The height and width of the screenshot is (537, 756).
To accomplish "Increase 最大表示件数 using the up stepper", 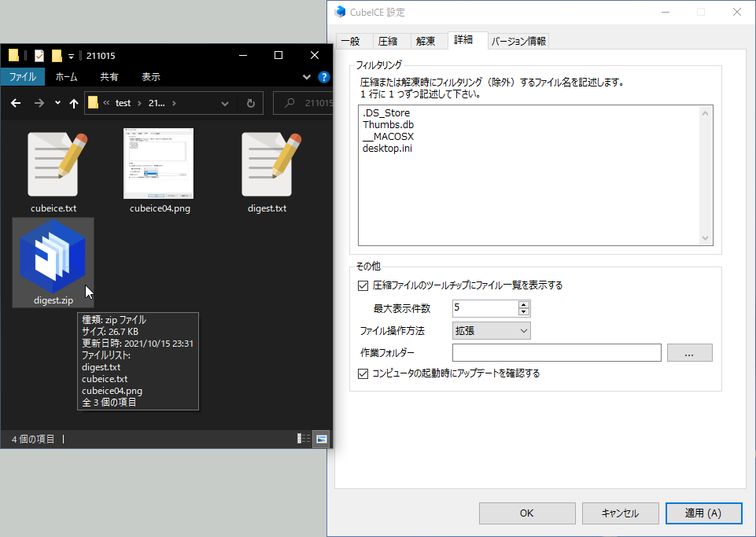I will 524,305.
